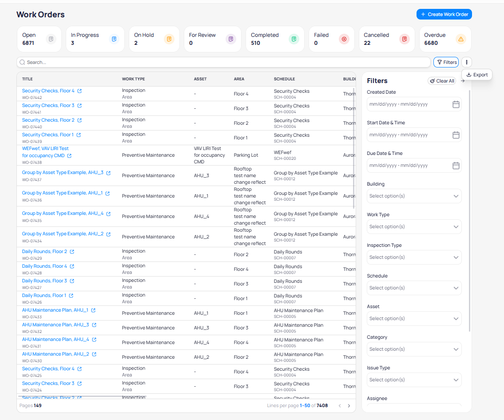Click the Cancelled status icon
Screen dimensions: 504x420
click(x=404, y=39)
